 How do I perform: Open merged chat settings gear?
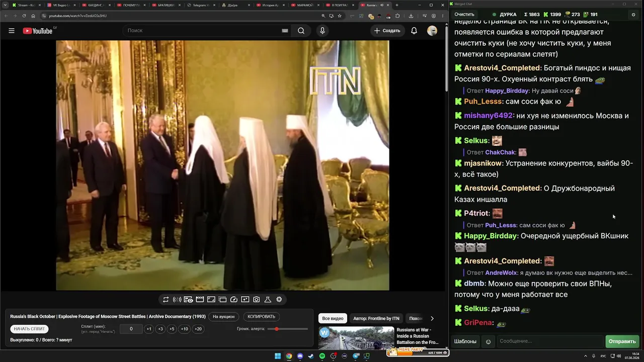click(x=633, y=15)
